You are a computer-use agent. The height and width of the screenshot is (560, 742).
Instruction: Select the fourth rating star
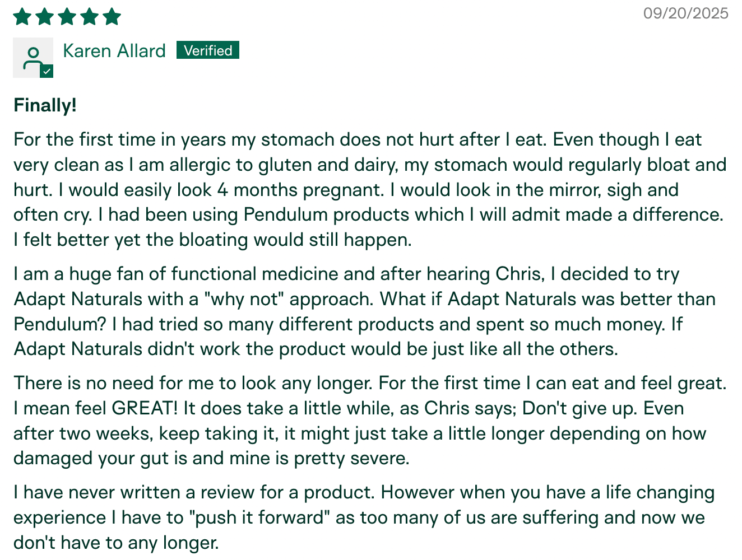pos(90,17)
